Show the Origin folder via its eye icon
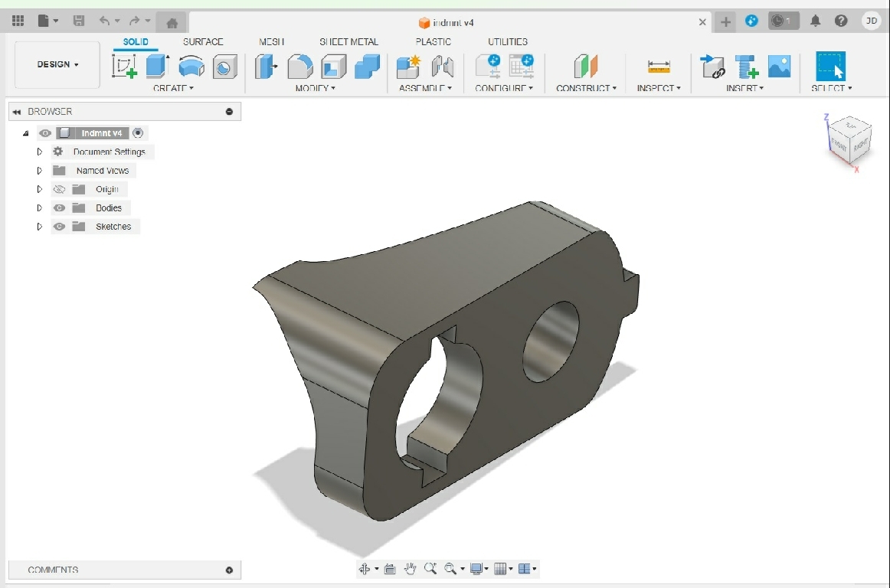This screenshot has width=890, height=588. 60,189
